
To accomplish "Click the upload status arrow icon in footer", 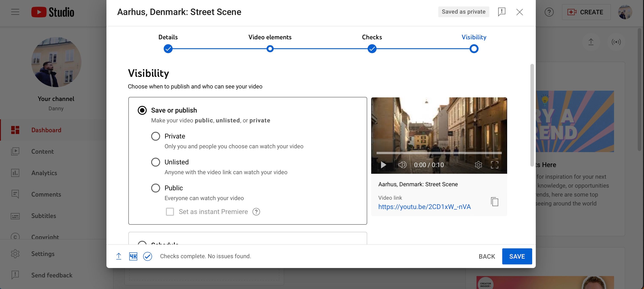I will tap(119, 256).
